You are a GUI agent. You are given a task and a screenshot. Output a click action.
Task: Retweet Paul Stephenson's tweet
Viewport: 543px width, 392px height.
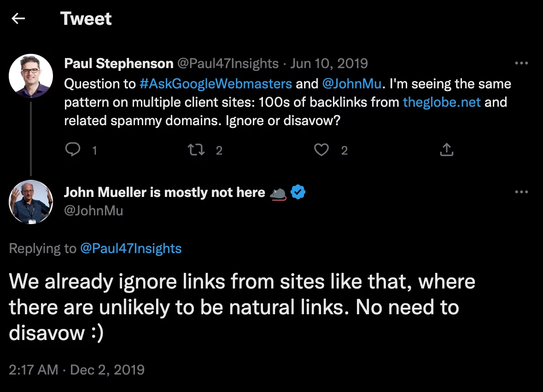tap(197, 150)
